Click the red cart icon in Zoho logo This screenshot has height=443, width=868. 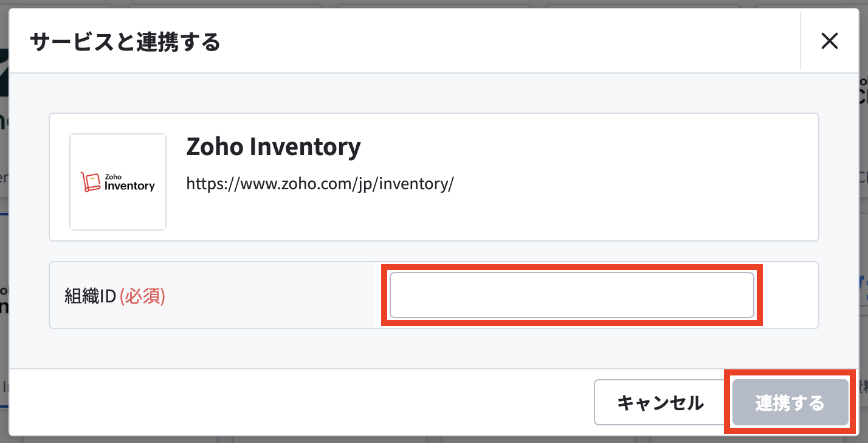click(90, 182)
